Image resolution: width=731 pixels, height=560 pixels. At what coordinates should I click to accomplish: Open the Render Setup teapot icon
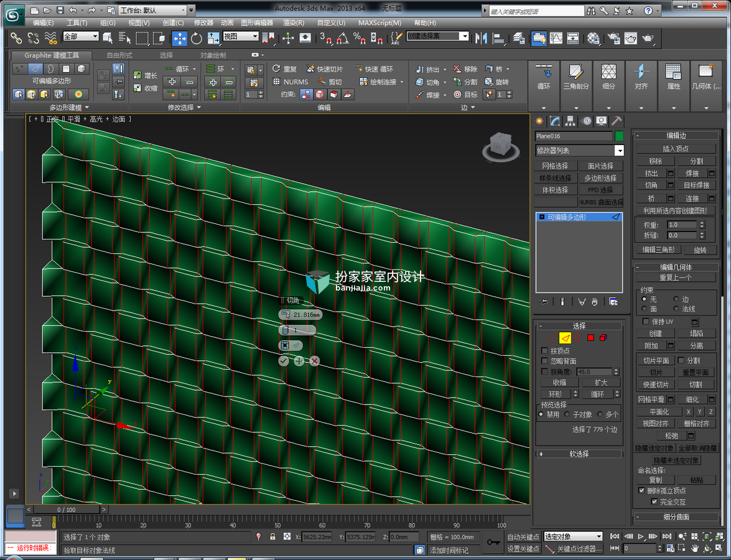[613, 38]
